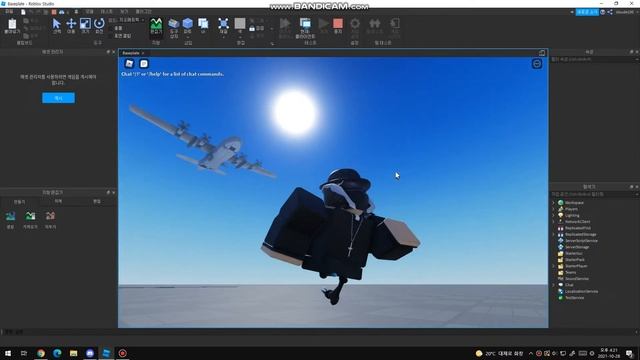Select the Baseplate document tab

[131, 53]
